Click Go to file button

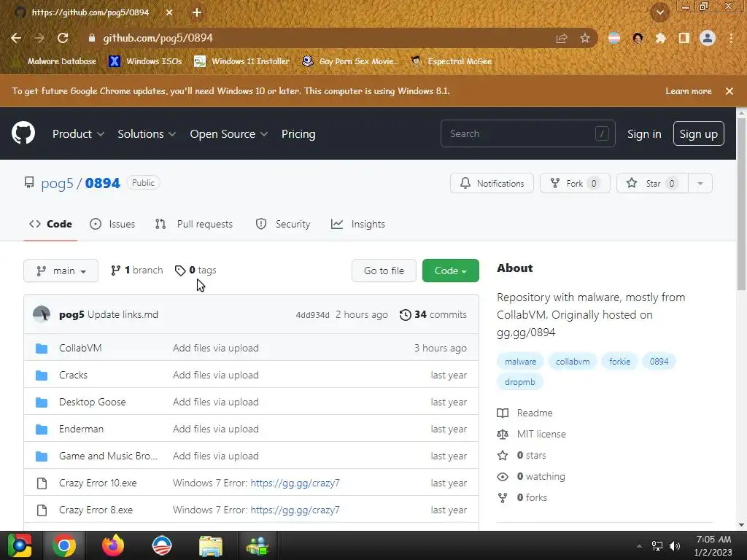pyautogui.click(x=384, y=271)
